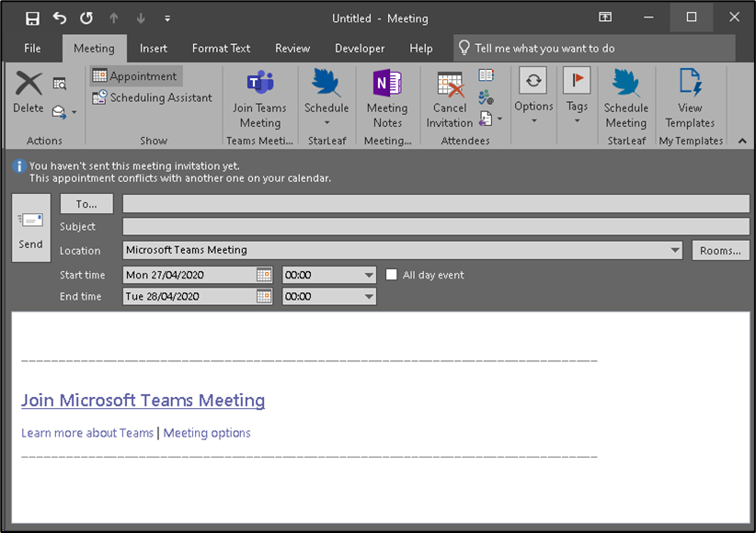Image resolution: width=756 pixels, height=533 pixels.
Task: Open the Help tab
Action: (421, 48)
